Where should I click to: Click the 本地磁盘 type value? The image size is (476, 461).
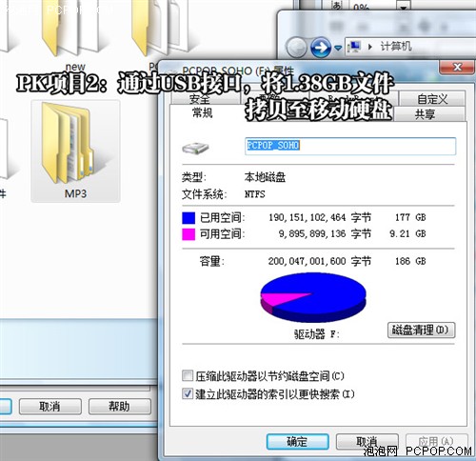[x=265, y=177]
